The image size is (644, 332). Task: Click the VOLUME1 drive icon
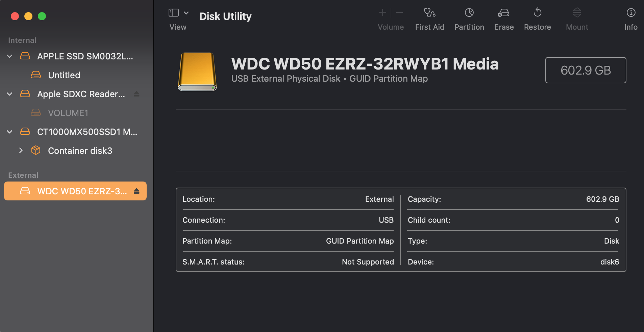[x=36, y=113]
